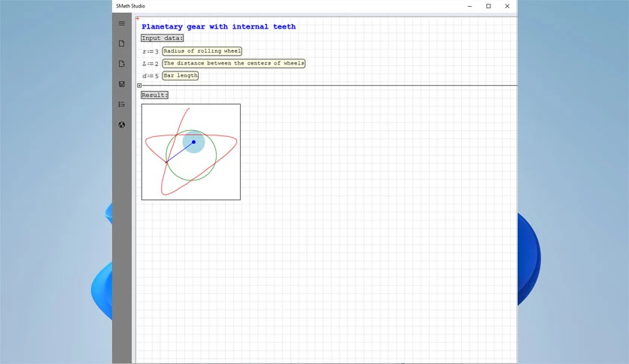
Task: Select 'Radius of rolling wheel' comment
Action: click(202, 51)
